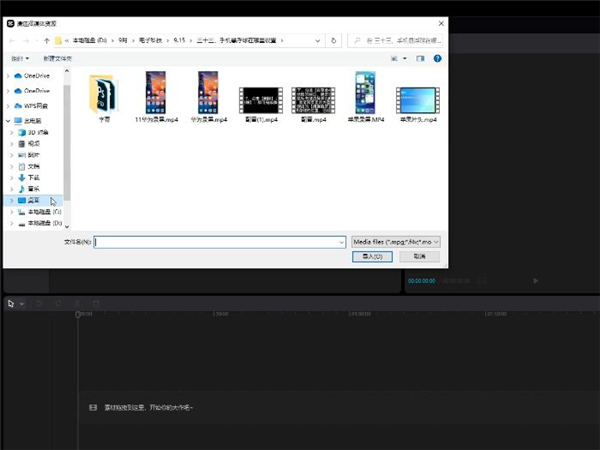Screen dimensions: 600x450
Task: Click the Play button in preview player
Action: pos(535,281)
